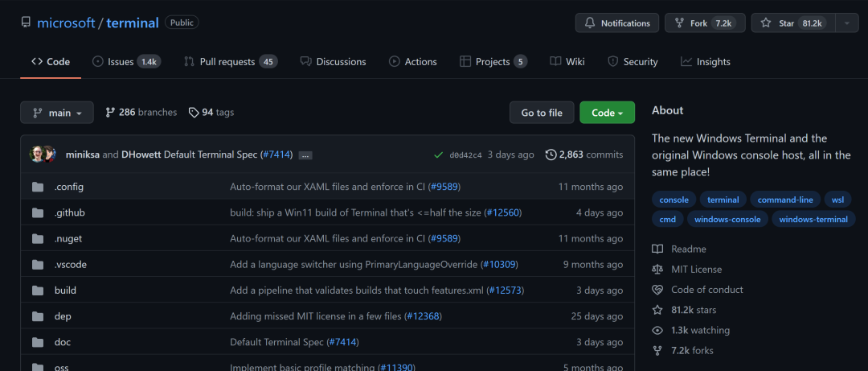Open the Readme link in About
The image size is (868, 371).
[x=679, y=249]
